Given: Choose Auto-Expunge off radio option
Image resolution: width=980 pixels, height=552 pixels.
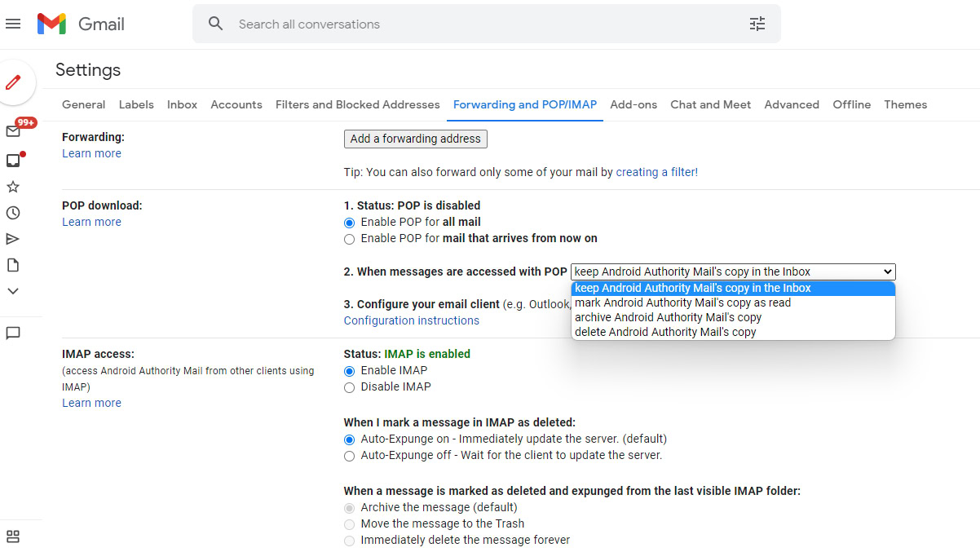Looking at the screenshot, I should tap(350, 456).
